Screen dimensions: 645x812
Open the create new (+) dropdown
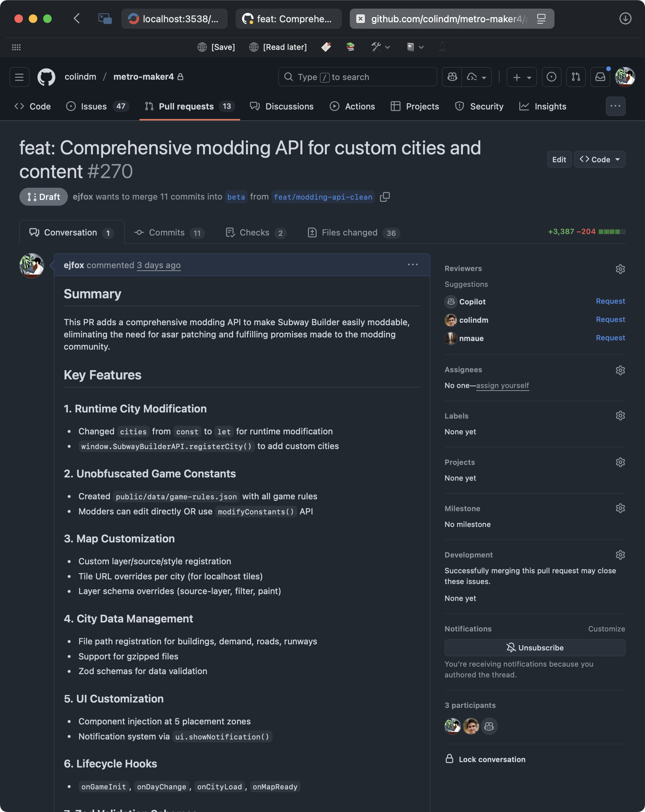(x=521, y=77)
